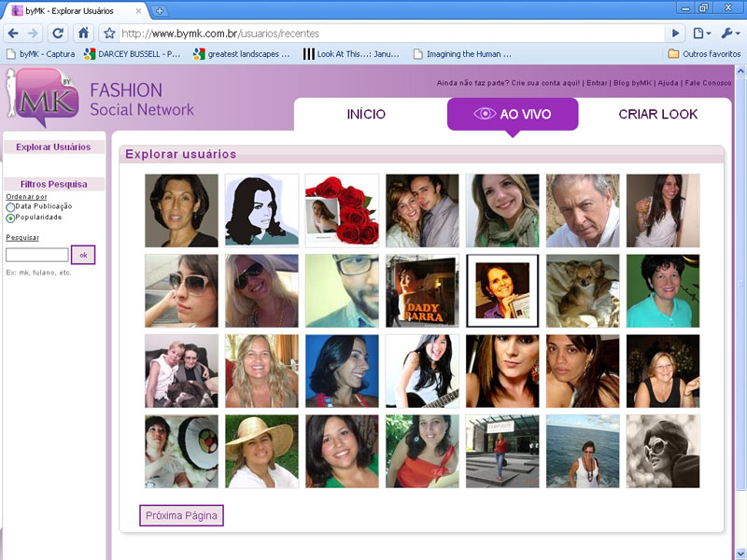The height and width of the screenshot is (560, 747).
Task: Click the Pesquisar search text field
Action: pos(37,255)
